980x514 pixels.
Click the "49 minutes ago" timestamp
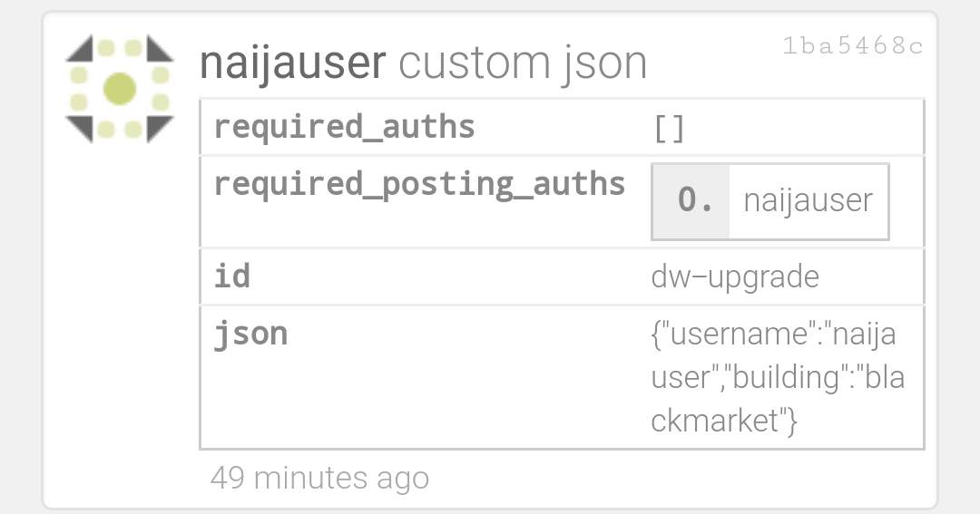click(319, 478)
